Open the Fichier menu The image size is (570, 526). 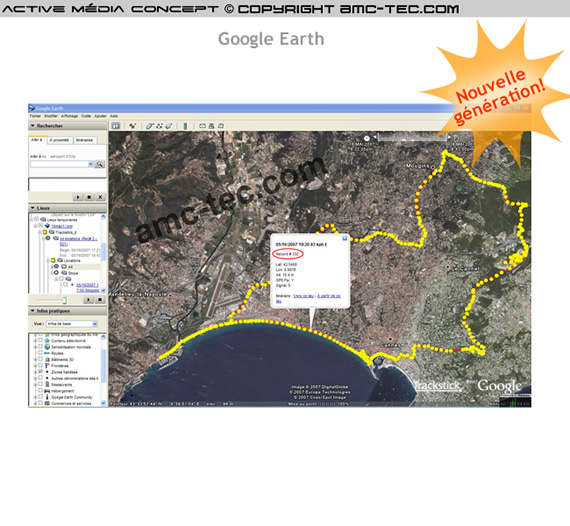pyautogui.click(x=35, y=116)
